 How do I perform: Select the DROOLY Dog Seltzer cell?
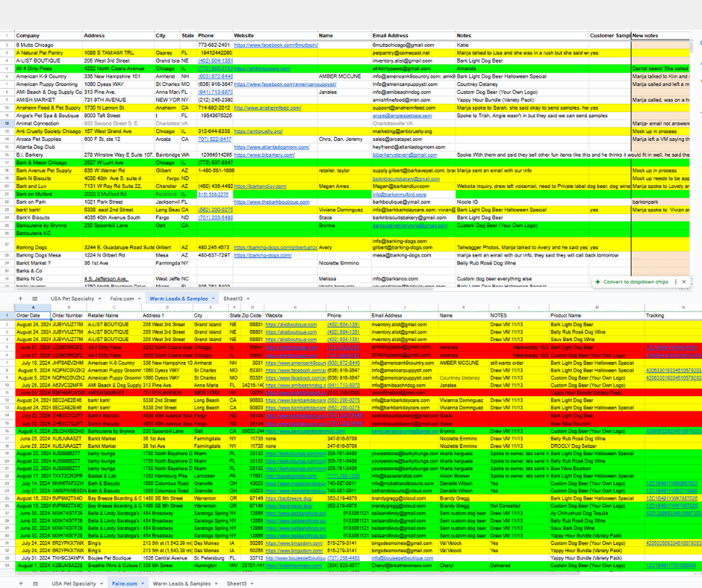597,446
